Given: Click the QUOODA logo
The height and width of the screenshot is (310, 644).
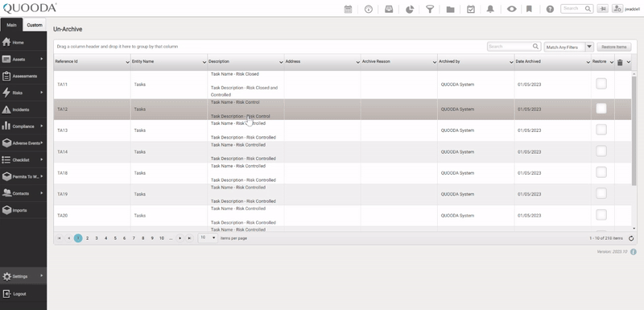Looking at the screenshot, I should tap(30, 8).
